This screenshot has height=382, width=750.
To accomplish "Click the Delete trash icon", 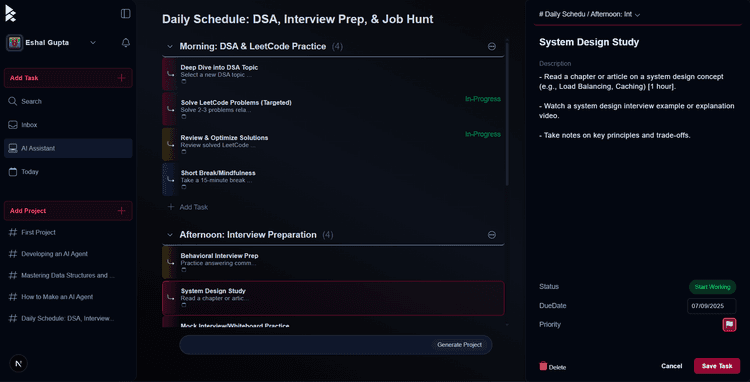I will [543, 366].
